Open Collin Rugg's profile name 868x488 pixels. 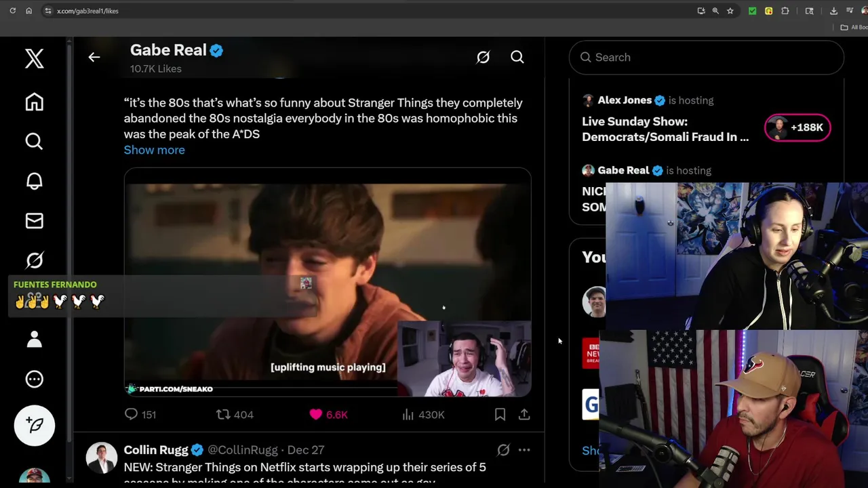pos(156,450)
